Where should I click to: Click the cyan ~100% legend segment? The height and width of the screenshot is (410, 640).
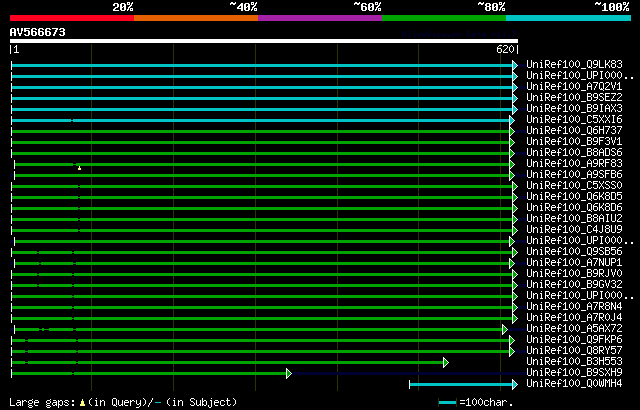coord(567,18)
